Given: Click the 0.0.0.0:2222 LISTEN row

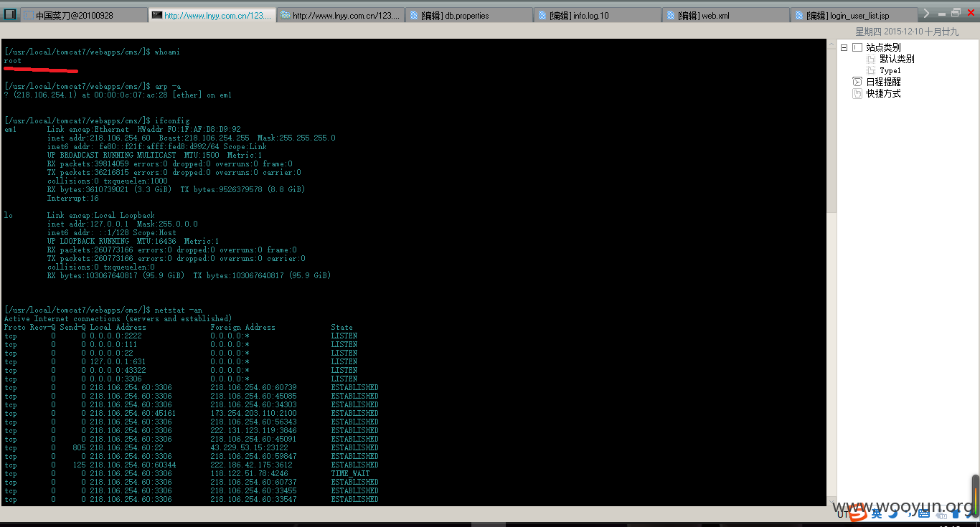Looking at the screenshot, I should (x=181, y=336).
